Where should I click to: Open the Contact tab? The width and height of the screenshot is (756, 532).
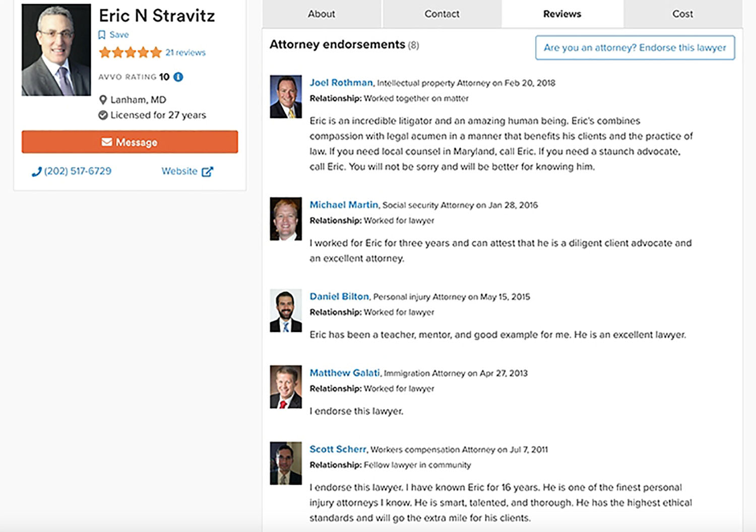pos(442,14)
